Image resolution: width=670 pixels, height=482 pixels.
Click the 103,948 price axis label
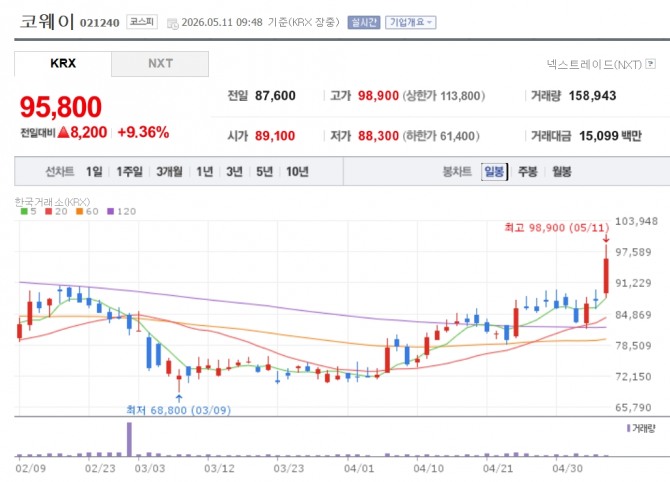pos(636,221)
